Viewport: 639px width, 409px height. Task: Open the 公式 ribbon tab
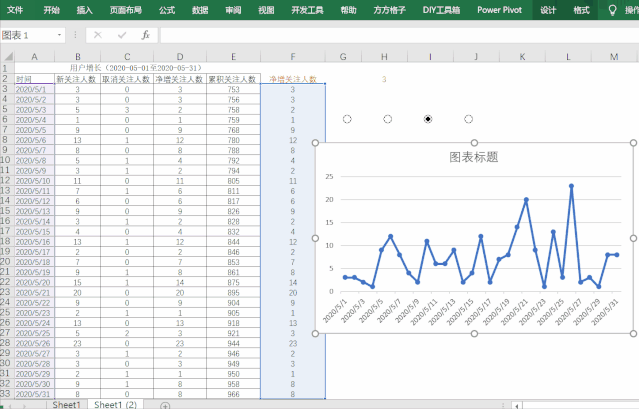pyautogui.click(x=167, y=10)
